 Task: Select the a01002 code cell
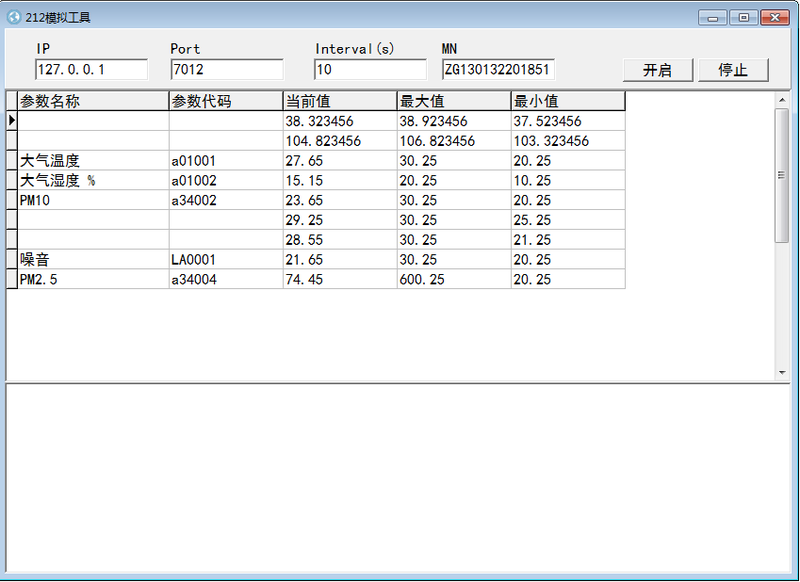(226, 181)
